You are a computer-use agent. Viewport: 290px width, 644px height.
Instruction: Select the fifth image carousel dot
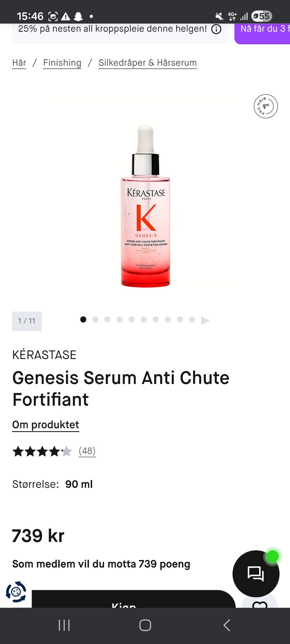point(131,319)
